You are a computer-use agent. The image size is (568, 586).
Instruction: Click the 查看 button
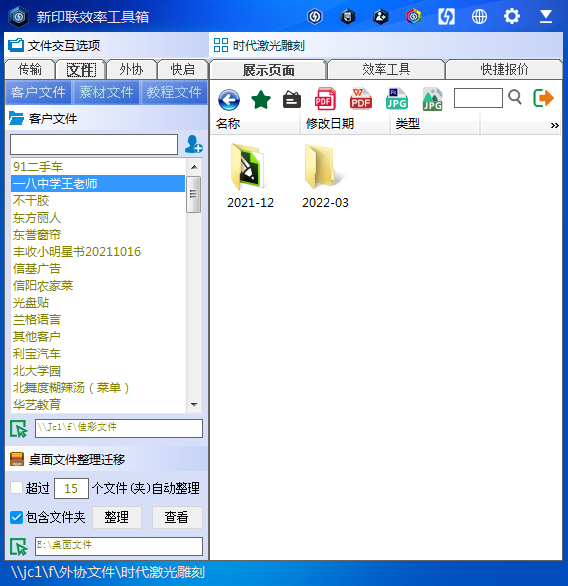pos(177,517)
